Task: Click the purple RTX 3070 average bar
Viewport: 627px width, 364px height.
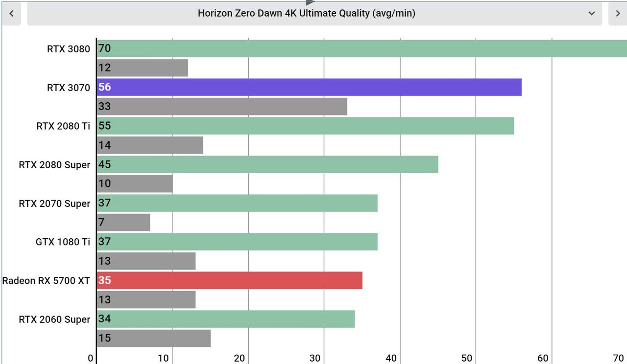Action: (309, 87)
